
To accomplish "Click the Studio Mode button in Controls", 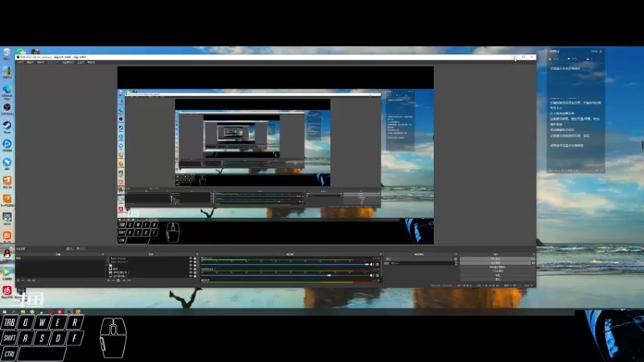I will pyautogui.click(x=497, y=271).
